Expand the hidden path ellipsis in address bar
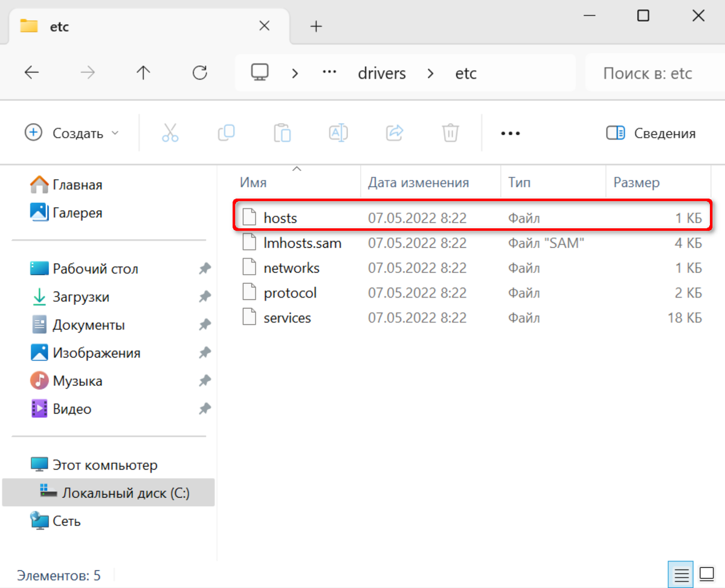Image resolution: width=725 pixels, height=588 pixels. pyautogui.click(x=329, y=73)
